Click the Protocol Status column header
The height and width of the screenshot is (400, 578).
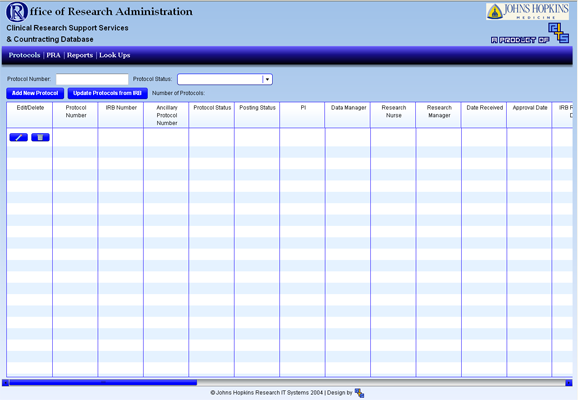212,115
